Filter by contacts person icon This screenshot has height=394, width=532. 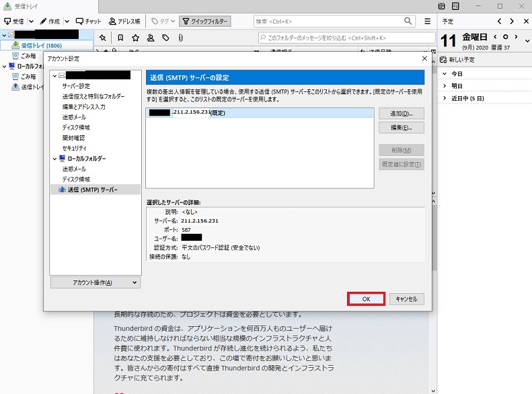[x=151, y=38]
